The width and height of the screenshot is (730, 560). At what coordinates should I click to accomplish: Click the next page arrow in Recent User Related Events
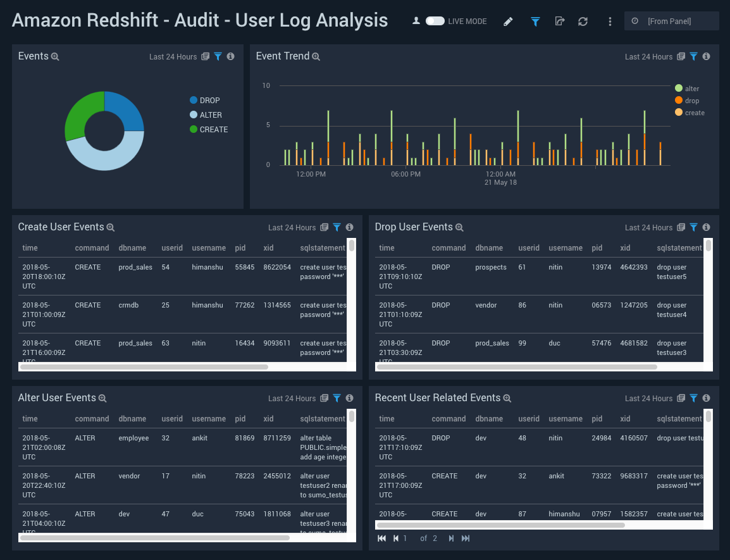tap(450, 538)
